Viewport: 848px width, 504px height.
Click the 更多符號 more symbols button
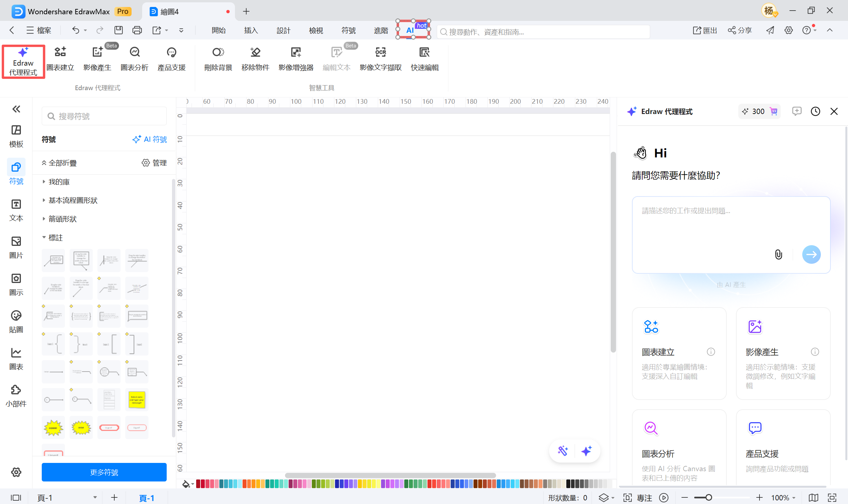[x=104, y=472]
